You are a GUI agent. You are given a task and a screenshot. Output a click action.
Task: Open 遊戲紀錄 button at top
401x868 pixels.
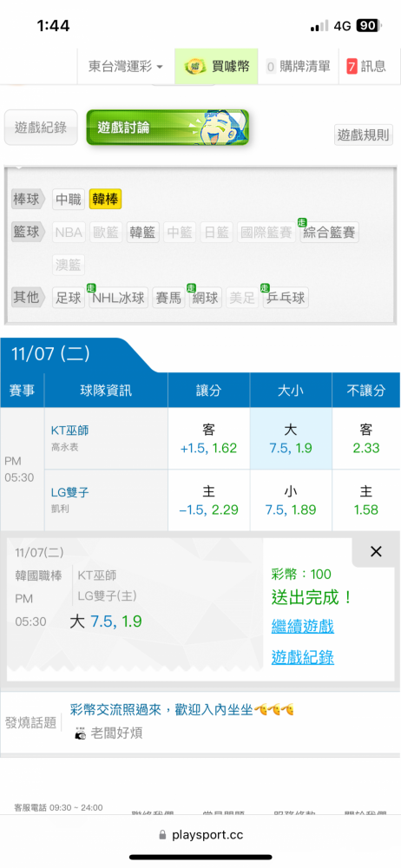41,128
